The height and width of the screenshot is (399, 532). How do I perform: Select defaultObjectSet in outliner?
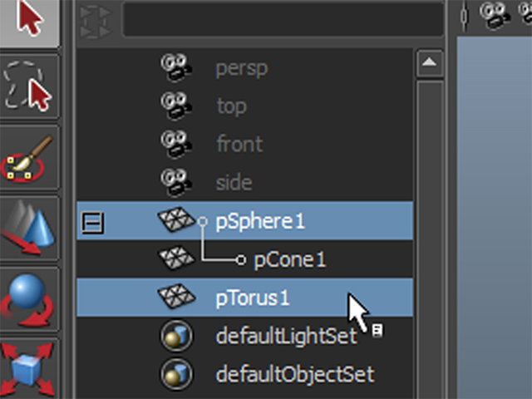click(294, 375)
